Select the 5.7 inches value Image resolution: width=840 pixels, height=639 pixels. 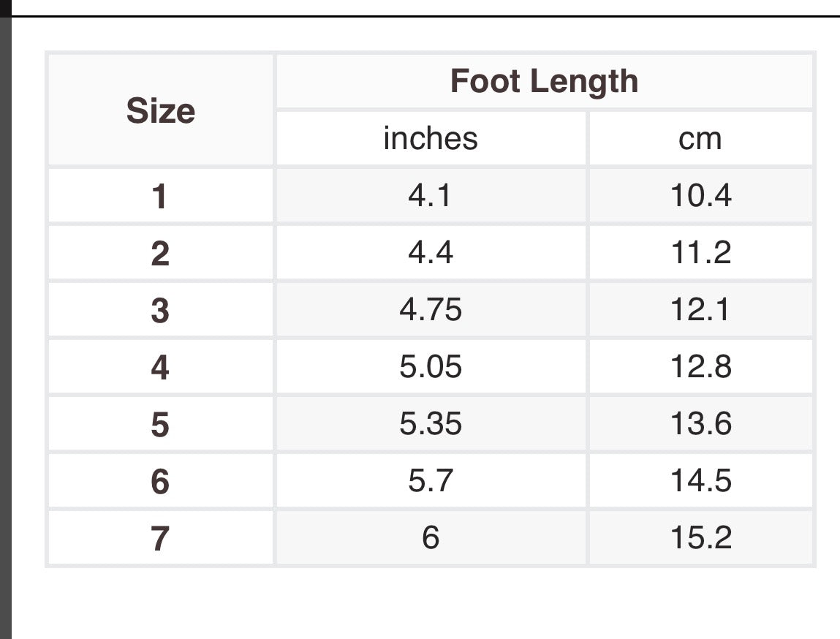[431, 481]
